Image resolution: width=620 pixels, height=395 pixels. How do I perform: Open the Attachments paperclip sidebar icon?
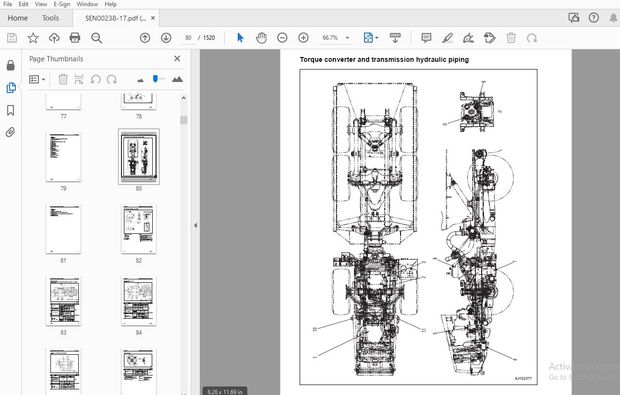point(10,132)
